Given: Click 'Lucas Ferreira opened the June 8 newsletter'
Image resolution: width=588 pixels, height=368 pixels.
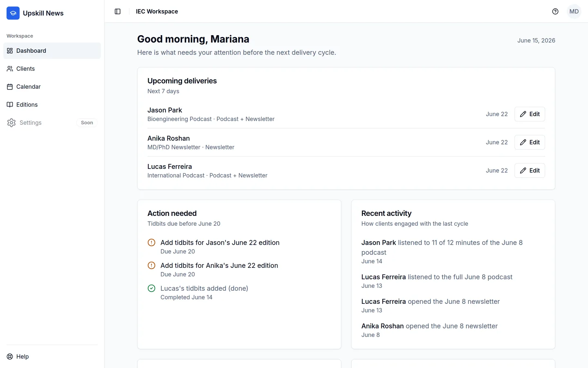Looking at the screenshot, I should click(430, 301).
